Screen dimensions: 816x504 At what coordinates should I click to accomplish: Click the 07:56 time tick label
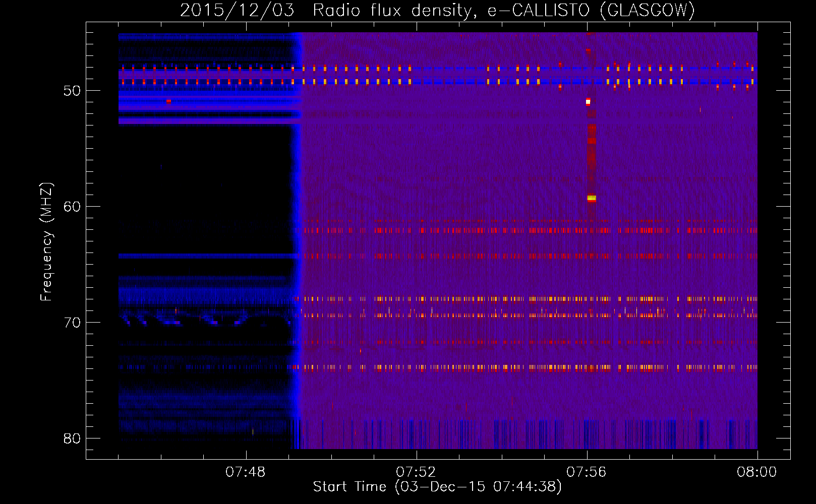(x=587, y=472)
